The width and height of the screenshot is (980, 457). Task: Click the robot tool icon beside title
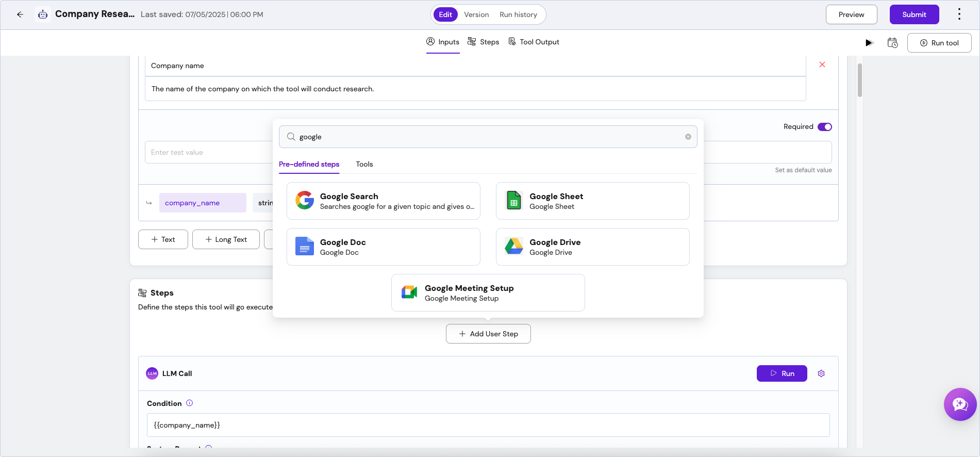click(x=43, y=14)
